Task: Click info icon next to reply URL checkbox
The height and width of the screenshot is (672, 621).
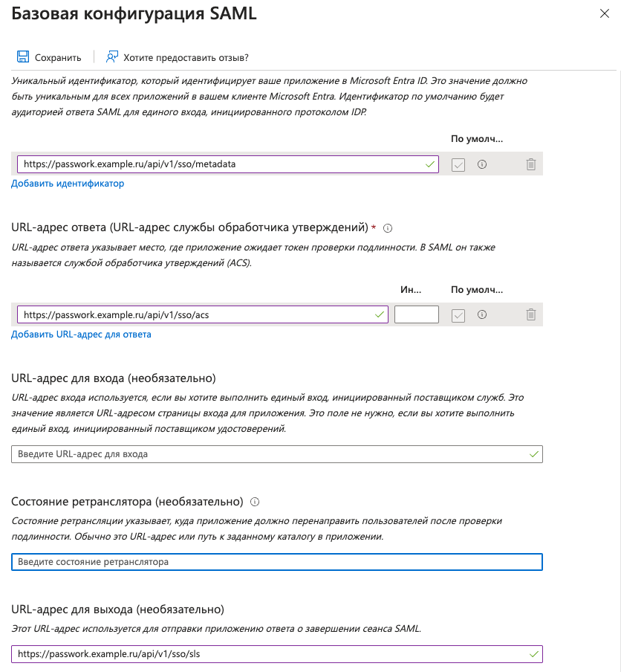Action: tap(481, 314)
